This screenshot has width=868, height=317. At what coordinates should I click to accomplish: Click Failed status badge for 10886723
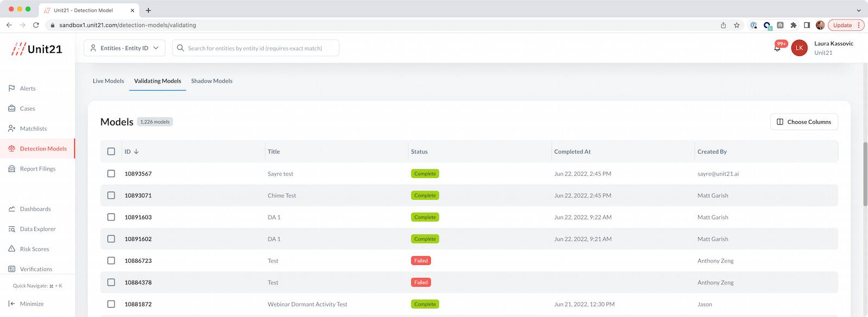click(421, 261)
